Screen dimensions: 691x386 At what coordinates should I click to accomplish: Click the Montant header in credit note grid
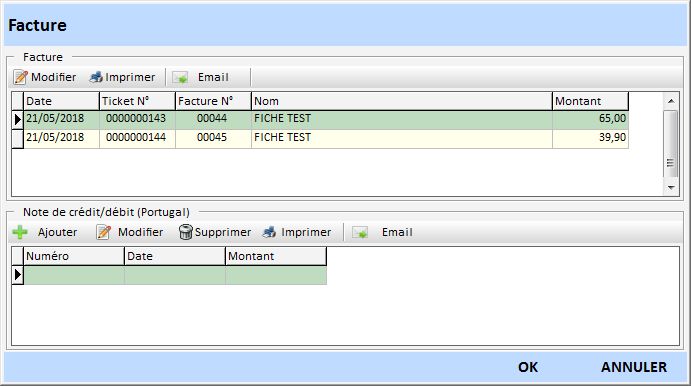pyautogui.click(x=276, y=256)
